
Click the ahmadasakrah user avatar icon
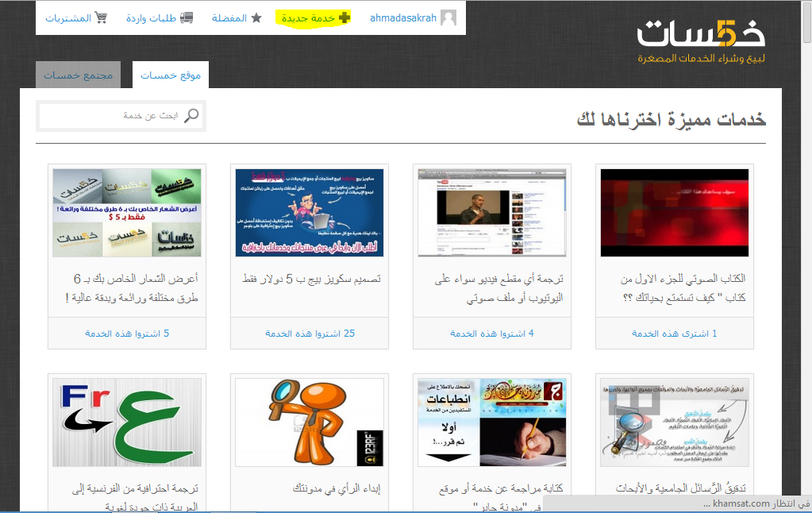[x=448, y=17]
